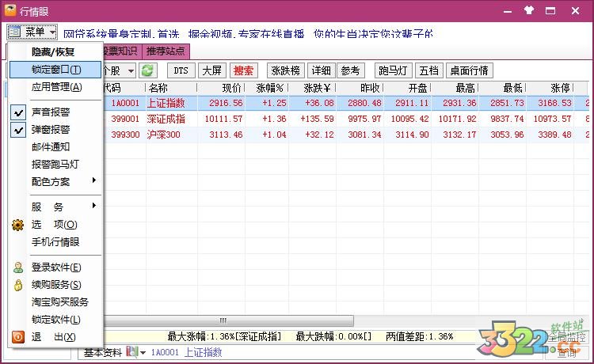Click the horizontal scrollbar thumb

coord(228,320)
